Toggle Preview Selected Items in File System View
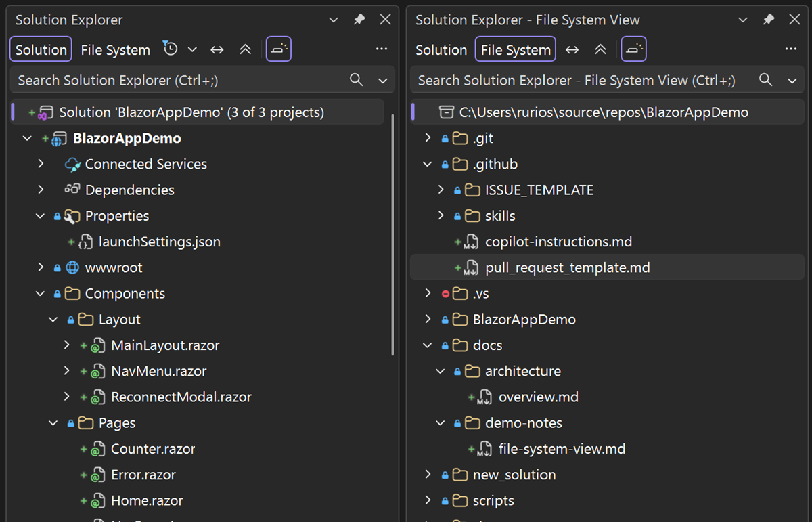This screenshot has height=522, width=812. point(634,49)
